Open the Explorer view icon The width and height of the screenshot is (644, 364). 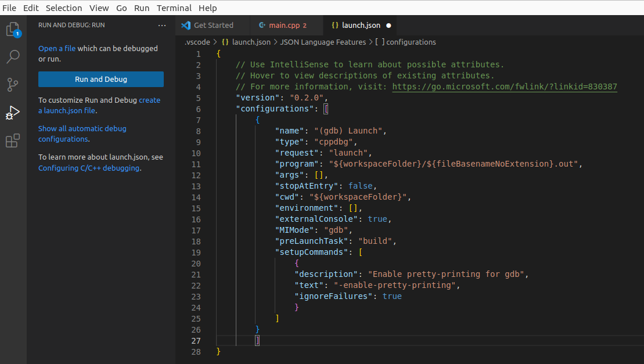coord(12,29)
